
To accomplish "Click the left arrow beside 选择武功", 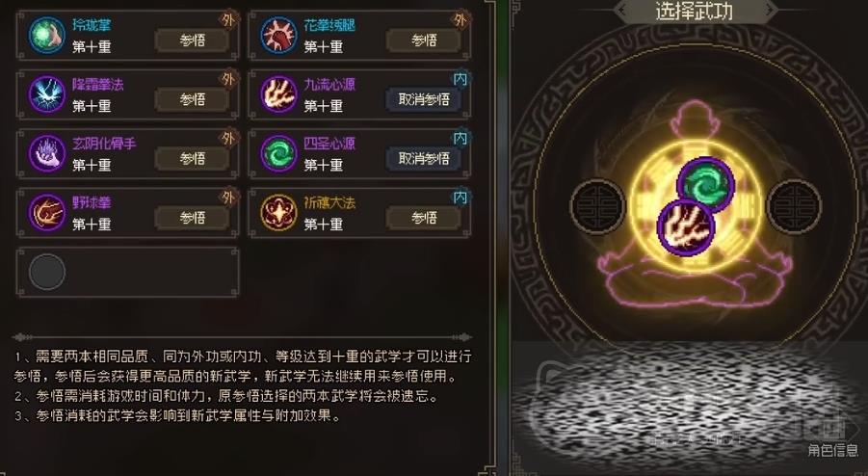I will click(x=622, y=10).
